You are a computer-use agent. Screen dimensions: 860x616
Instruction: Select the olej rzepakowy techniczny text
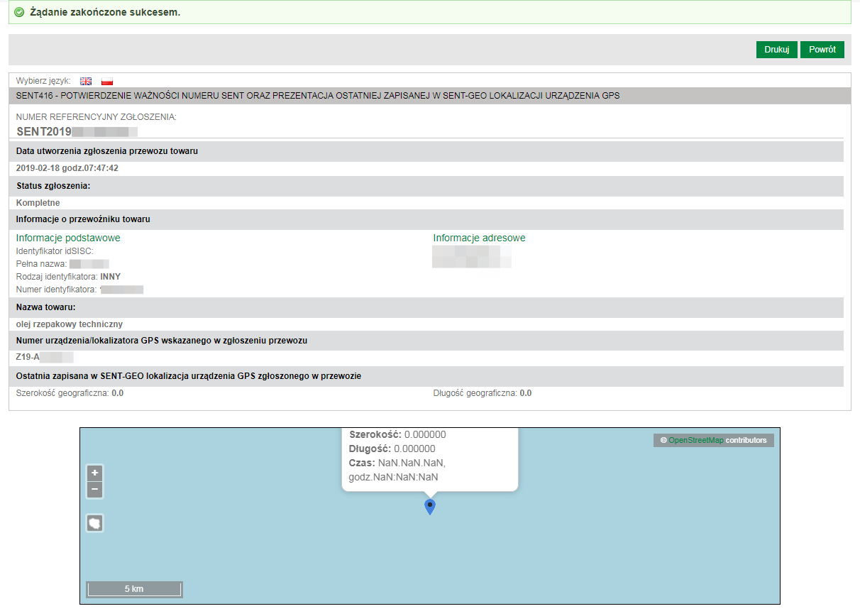(x=69, y=324)
